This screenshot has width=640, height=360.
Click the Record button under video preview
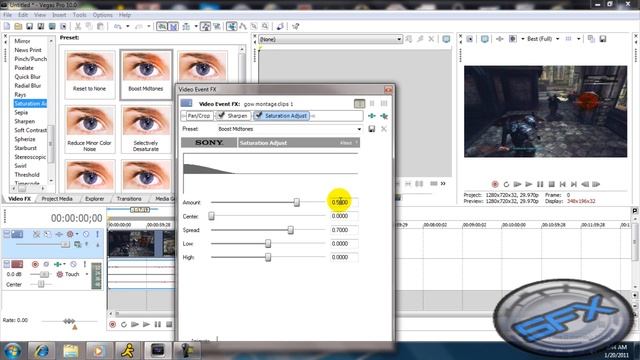pos(495,184)
